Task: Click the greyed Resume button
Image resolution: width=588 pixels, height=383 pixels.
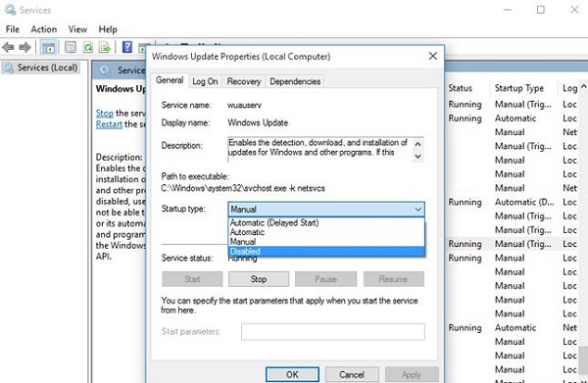Action: coord(393,279)
